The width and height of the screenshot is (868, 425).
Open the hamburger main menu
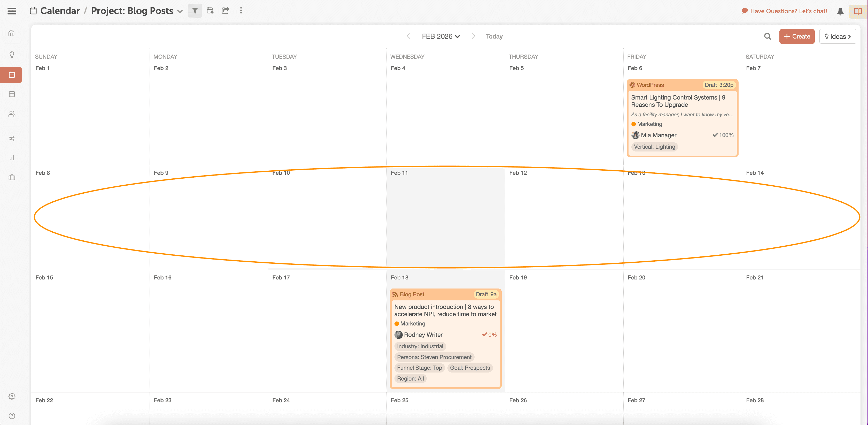12,11
